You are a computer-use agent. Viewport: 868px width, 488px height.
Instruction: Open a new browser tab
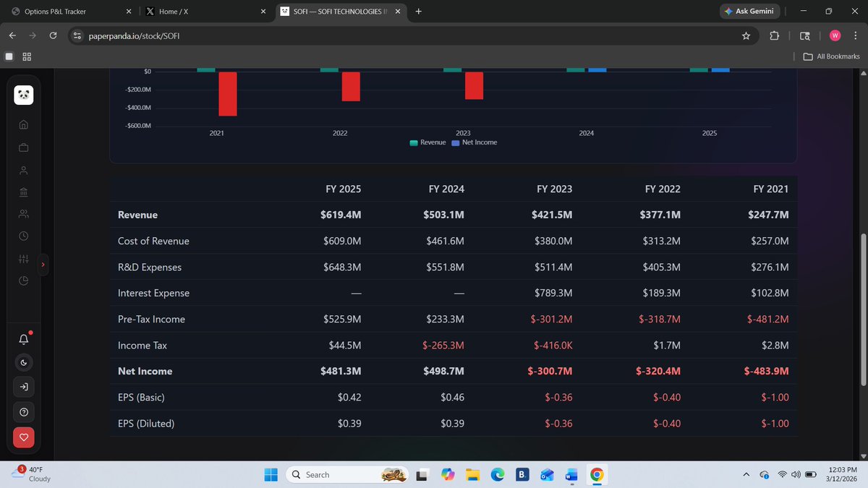pos(419,12)
